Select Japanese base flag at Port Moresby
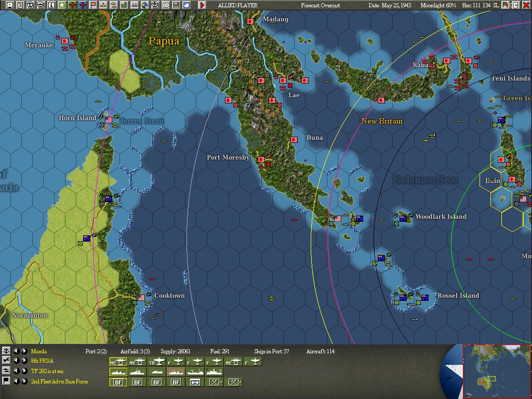This screenshot has width=532, height=399. [x=261, y=159]
